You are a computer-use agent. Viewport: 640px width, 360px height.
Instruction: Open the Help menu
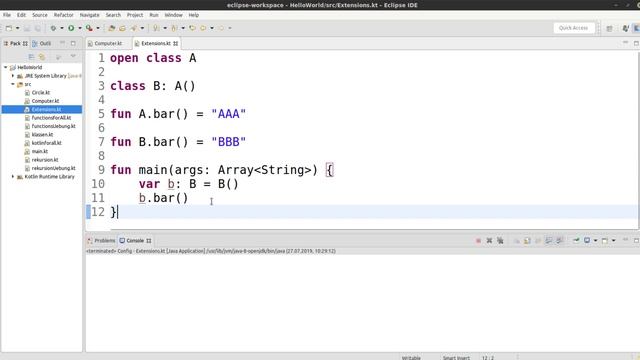point(193,15)
